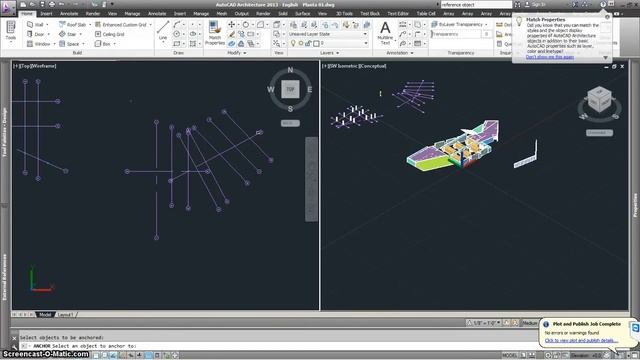Click the N on the compass
640x360 pixels.
pyautogui.click(x=290, y=70)
